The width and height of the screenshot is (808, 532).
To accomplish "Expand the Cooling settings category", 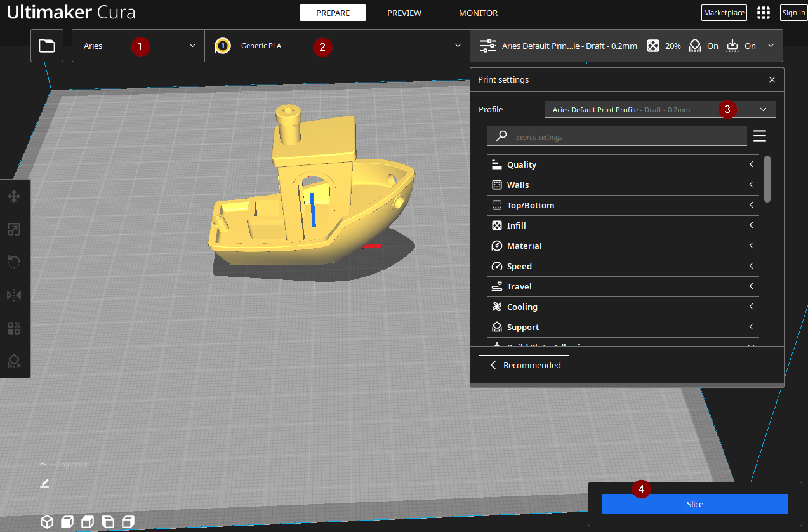I will tap(623, 307).
